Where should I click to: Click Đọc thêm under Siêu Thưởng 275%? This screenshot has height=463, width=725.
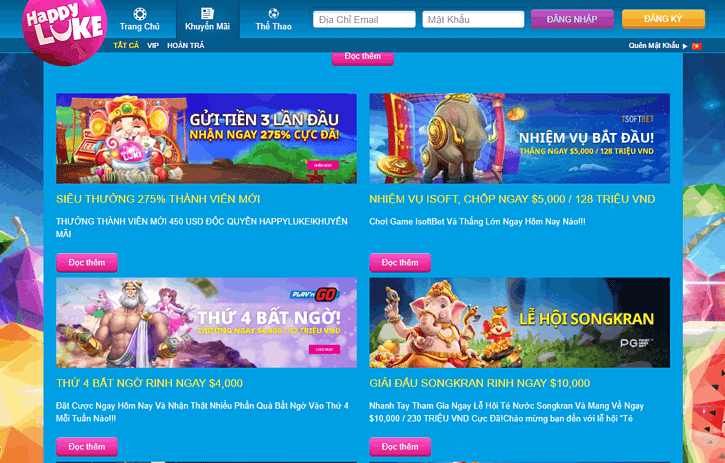click(x=87, y=263)
